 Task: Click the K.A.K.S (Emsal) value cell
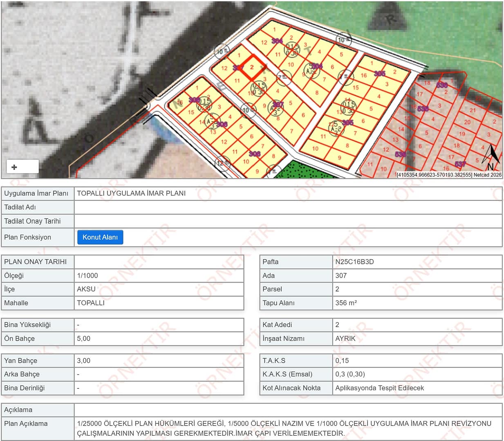click(417, 374)
